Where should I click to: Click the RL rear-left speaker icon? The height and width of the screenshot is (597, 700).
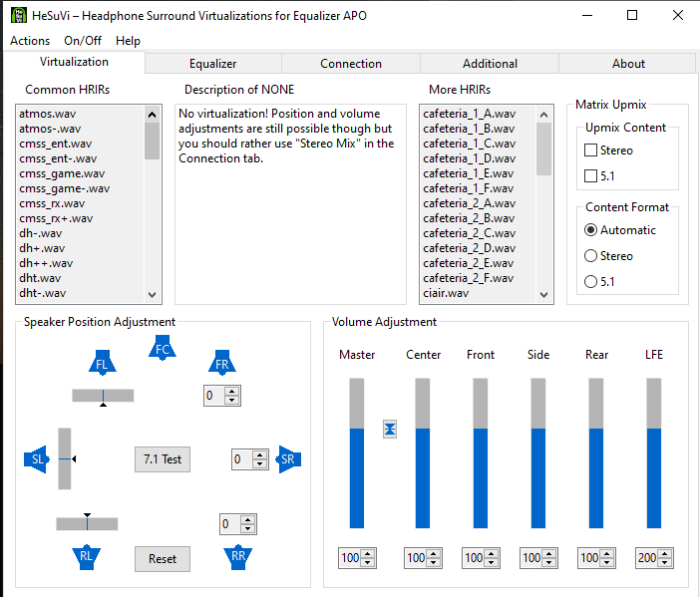[x=86, y=557]
